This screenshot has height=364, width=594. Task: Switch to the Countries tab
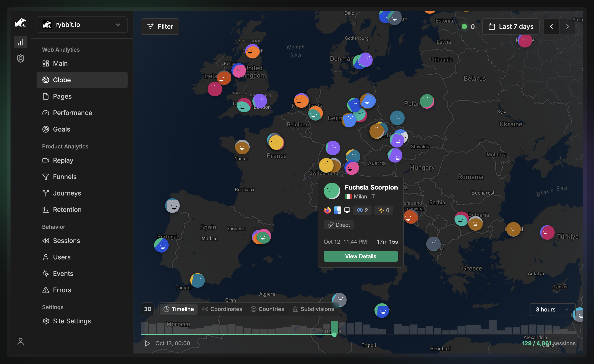pos(267,309)
